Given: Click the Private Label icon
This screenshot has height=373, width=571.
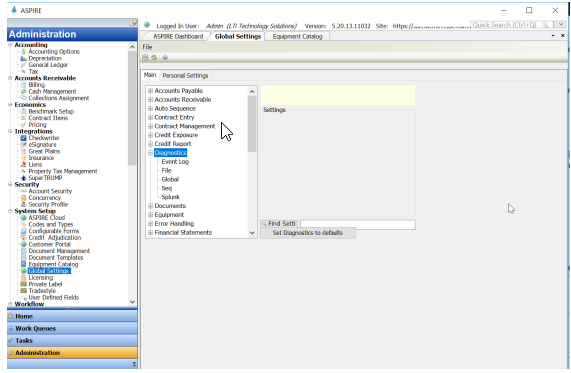Looking at the screenshot, I should (x=24, y=284).
